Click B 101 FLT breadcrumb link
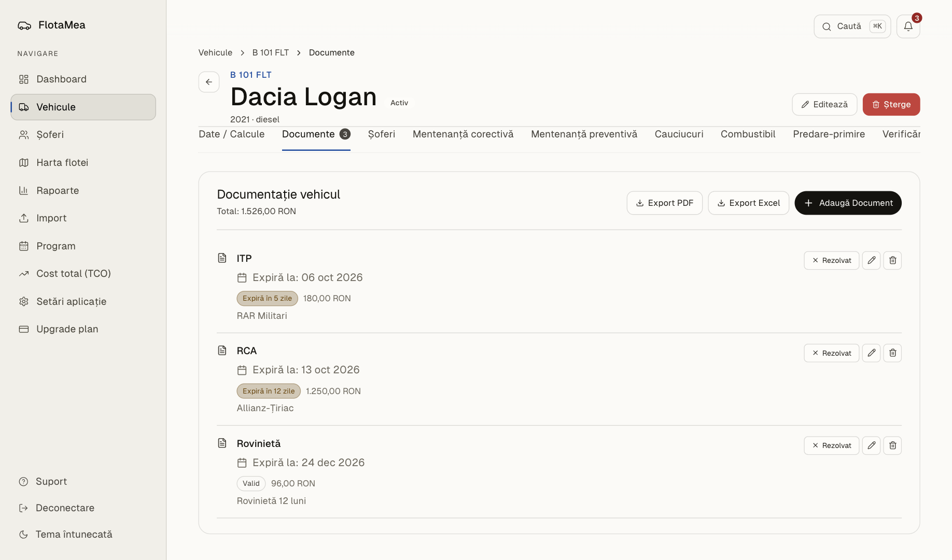The image size is (952, 560). (x=270, y=52)
